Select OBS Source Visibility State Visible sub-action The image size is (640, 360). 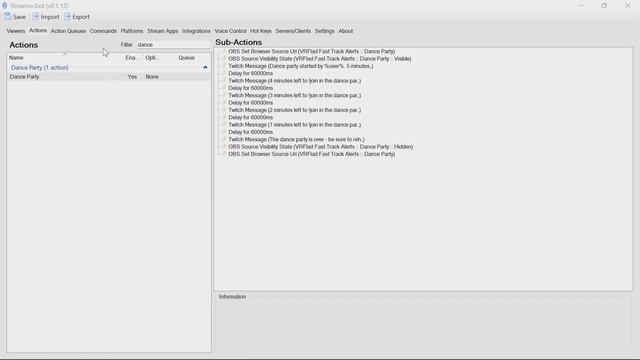[x=320, y=59]
